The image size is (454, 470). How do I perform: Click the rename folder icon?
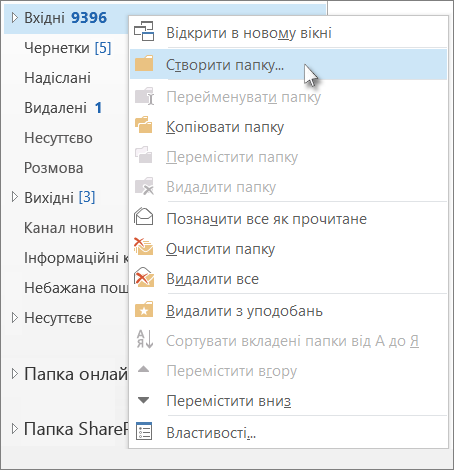click(144, 96)
